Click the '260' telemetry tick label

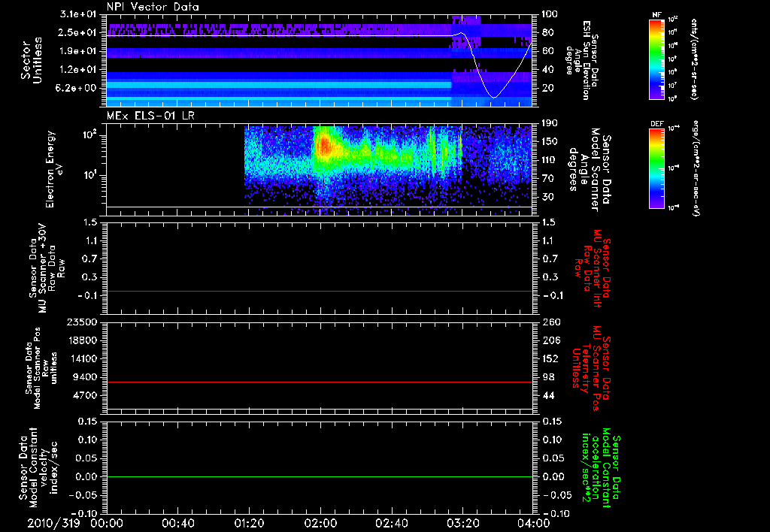pos(550,322)
